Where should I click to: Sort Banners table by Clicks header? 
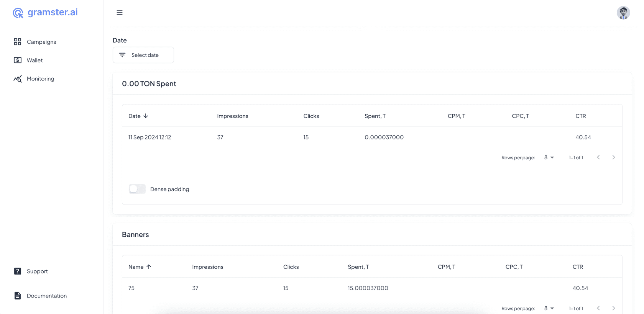coord(291,267)
